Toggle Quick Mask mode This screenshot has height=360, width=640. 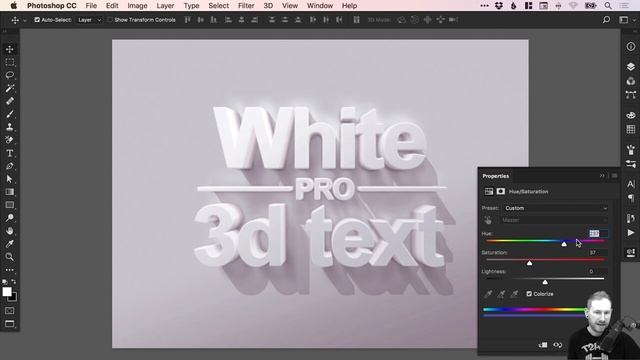[9, 311]
